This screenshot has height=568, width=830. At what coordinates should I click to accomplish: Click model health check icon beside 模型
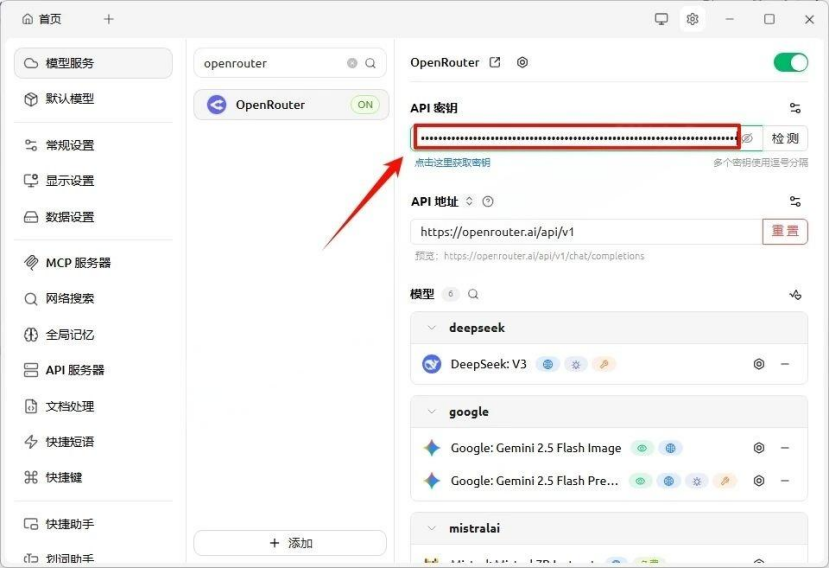click(795, 294)
